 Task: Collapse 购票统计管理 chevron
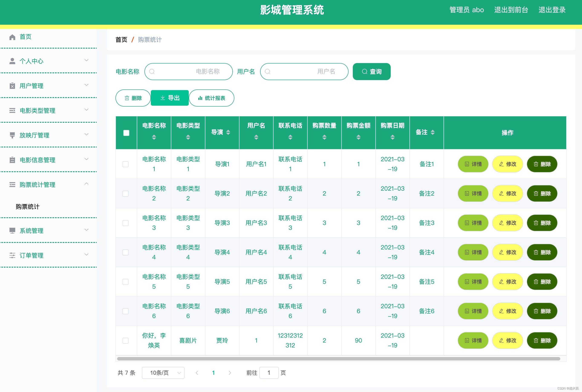tap(86, 184)
